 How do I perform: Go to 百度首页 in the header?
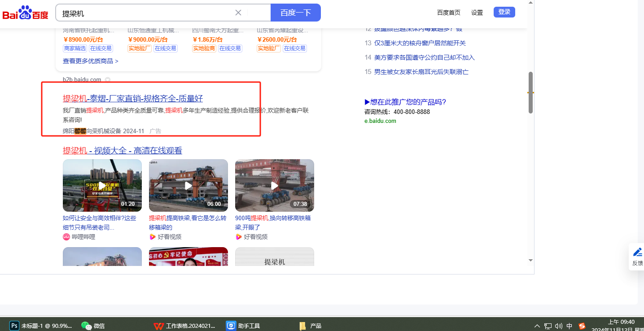[448, 13]
